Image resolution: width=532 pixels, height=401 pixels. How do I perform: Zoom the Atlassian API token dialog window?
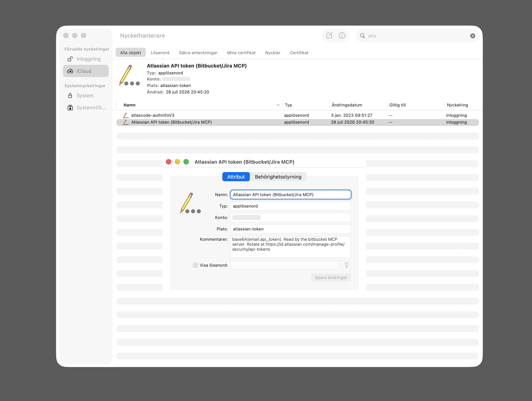(x=186, y=162)
